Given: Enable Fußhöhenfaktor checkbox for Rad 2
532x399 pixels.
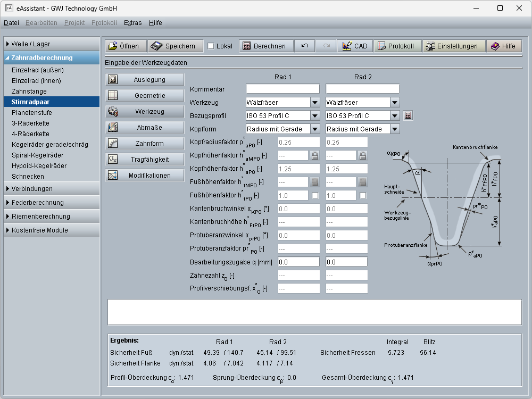Looking at the screenshot, I should [x=363, y=195].
